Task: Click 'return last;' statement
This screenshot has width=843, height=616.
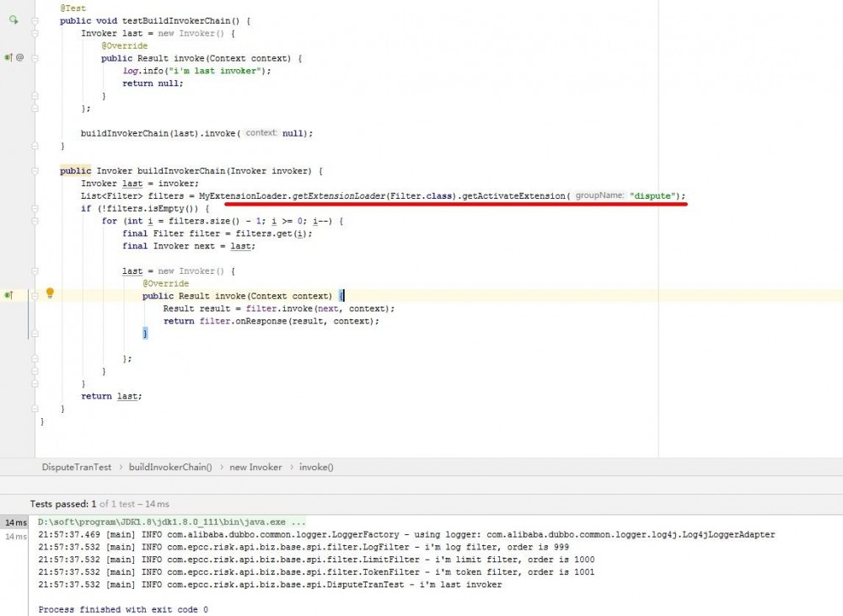Action: pyautogui.click(x=111, y=396)
